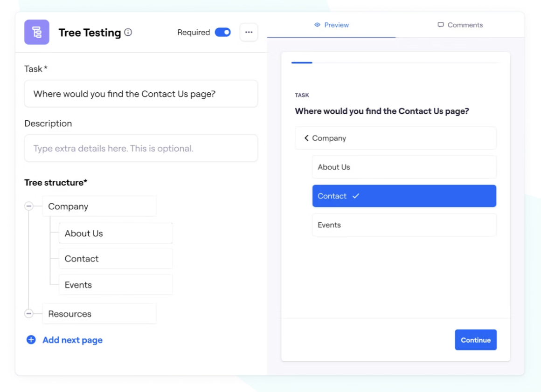Click the checkmark on selected Contact option

pos(356,196)
